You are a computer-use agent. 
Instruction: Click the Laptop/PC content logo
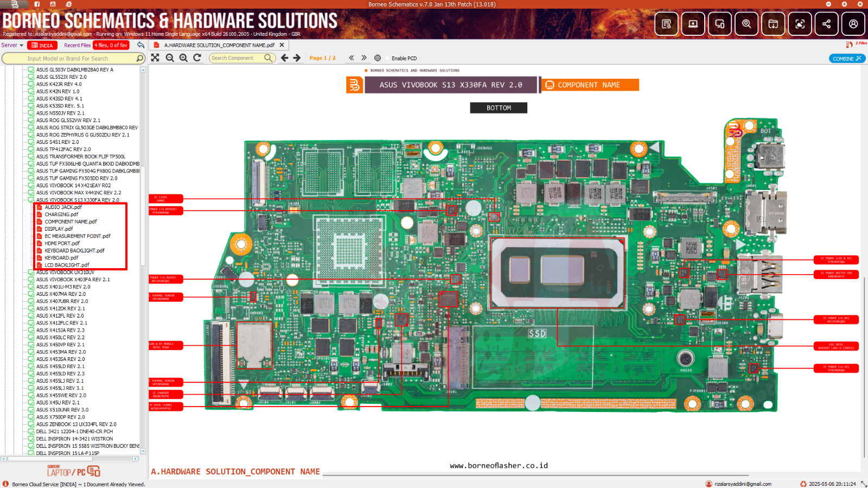(73, 471)
